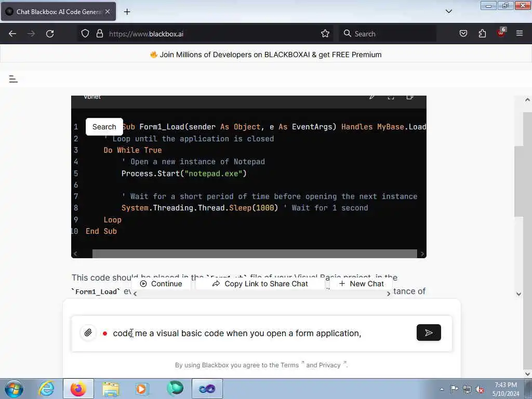Viewport: 532px width, 399px height.
Task: Click the taskbar clock showing 7:43 PM
Action: pos(506,389)
